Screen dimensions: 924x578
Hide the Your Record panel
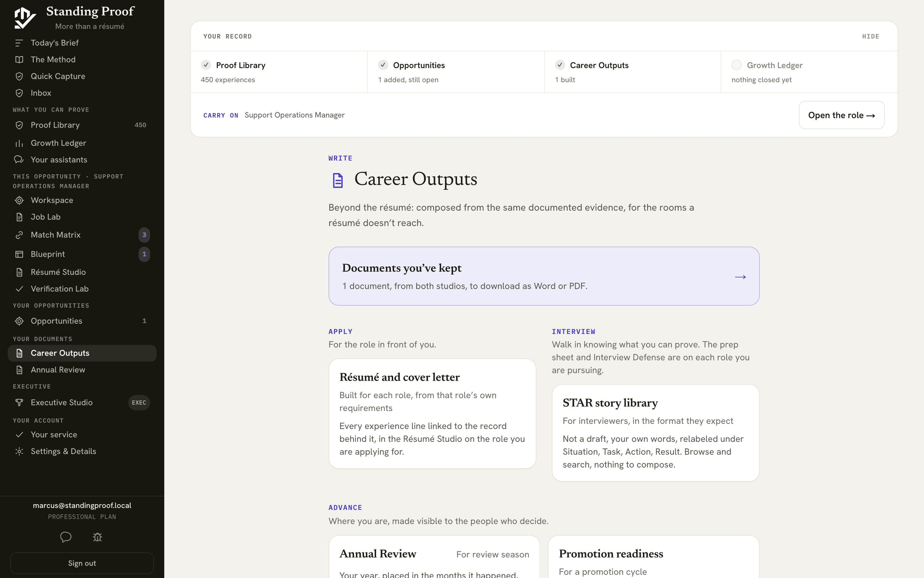(x=870, y=36)
